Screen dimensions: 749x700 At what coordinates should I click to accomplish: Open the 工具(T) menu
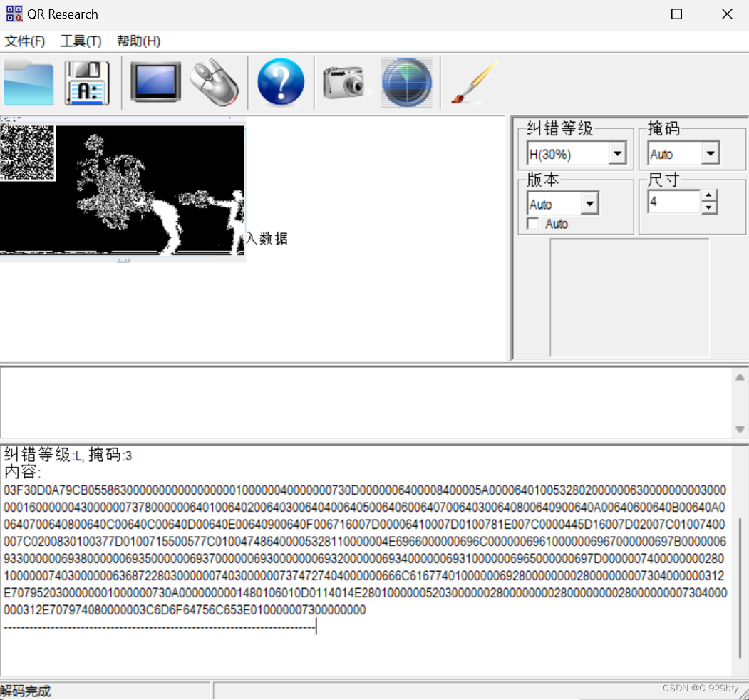tap(81, 41)
